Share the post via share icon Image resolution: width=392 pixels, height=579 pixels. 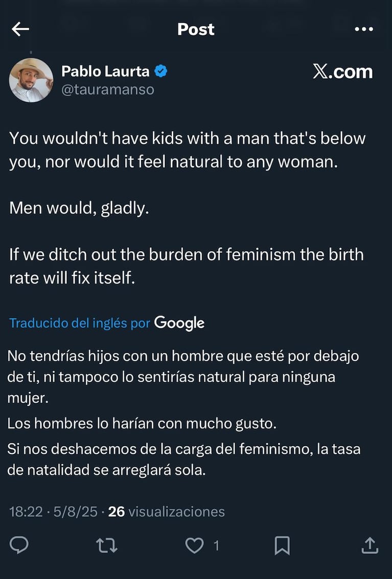click(369, 545)
